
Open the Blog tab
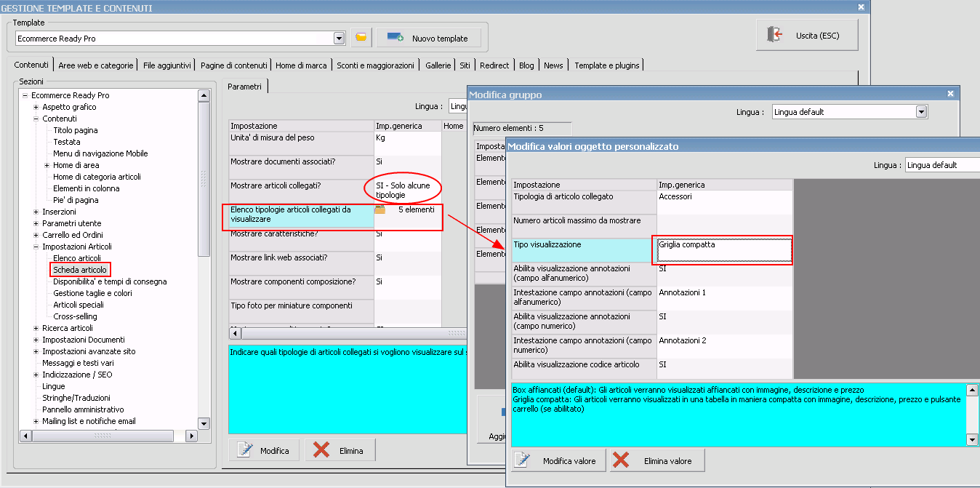pyautogui.click(x=526, y=65)
